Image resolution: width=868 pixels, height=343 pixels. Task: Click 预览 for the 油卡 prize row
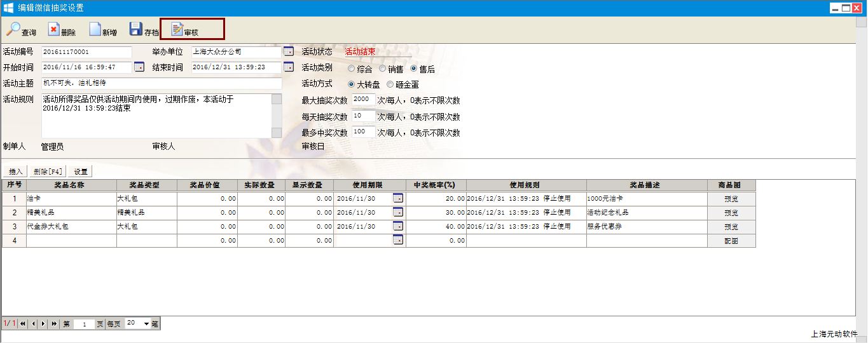click(x=731, y=199)
